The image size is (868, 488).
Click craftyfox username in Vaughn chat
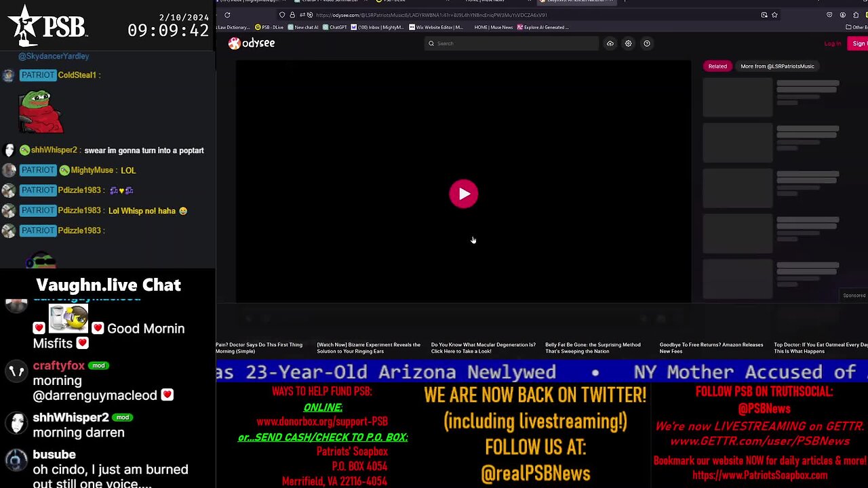(59, 366)
